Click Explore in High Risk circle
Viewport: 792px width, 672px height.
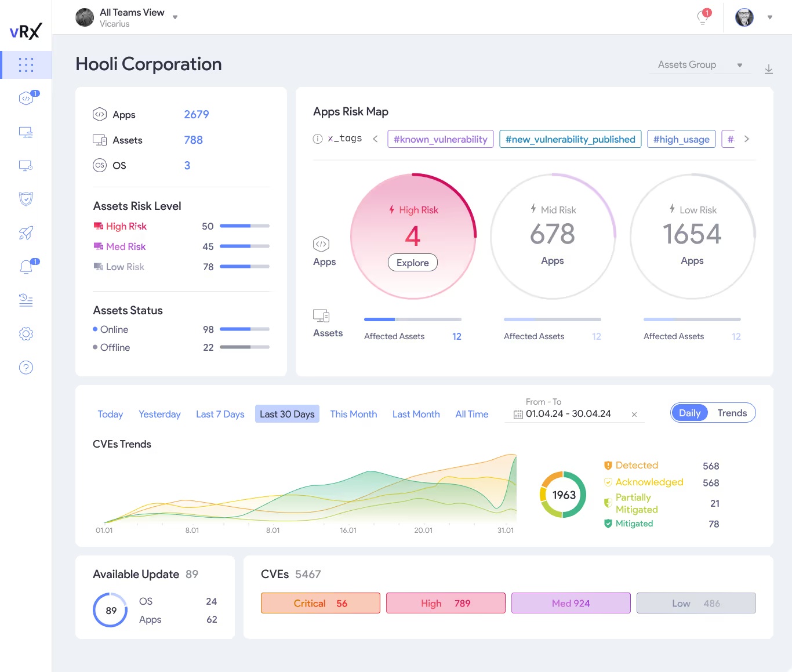[413, 263]
